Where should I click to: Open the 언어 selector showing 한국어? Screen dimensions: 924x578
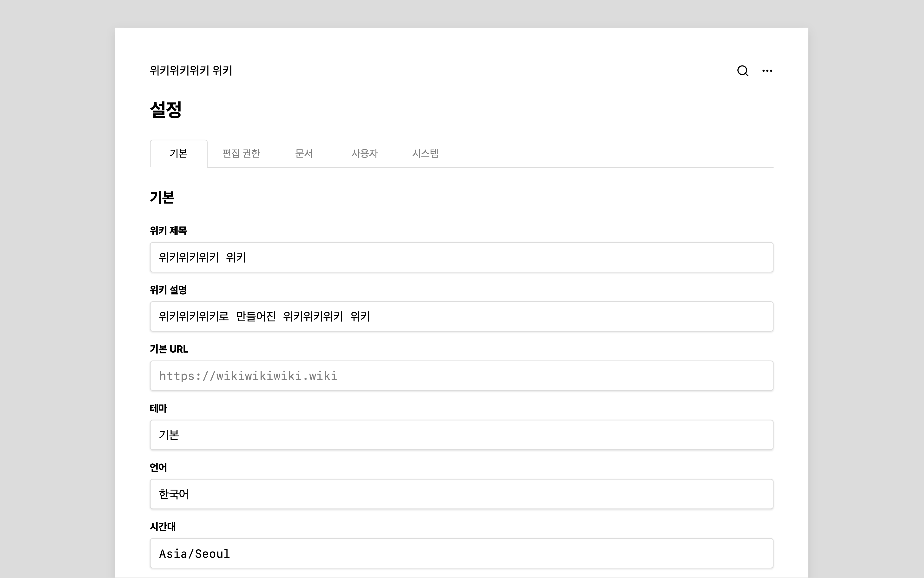point(461,494)
